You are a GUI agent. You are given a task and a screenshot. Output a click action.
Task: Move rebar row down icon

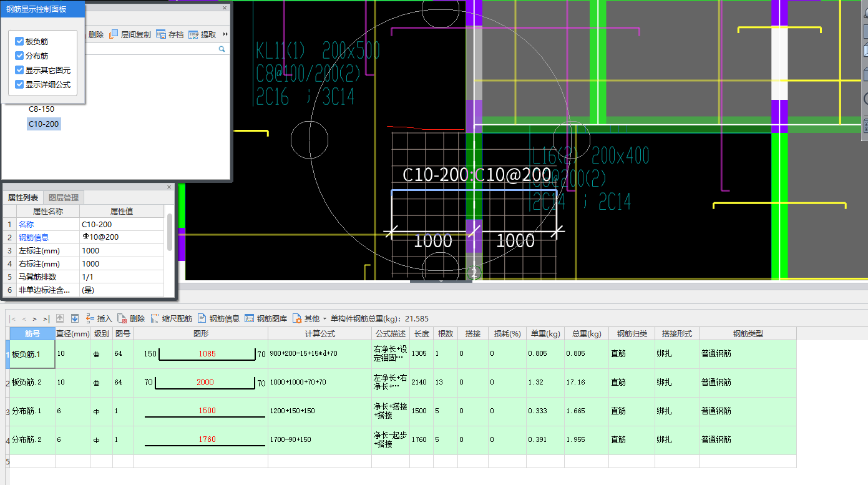coord(75,318)
